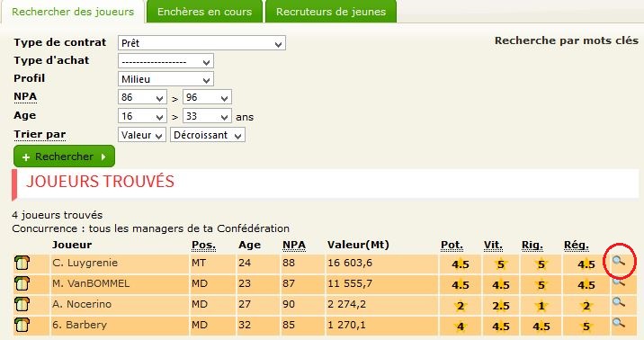Open magnifier details for A. Nocerino
644x340 pixels.
[x=619, y=302]
